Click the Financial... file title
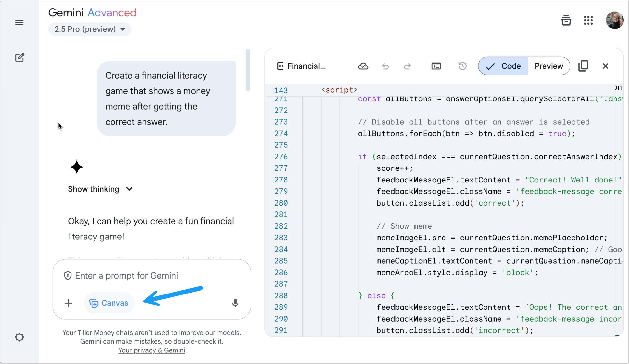 coord(306,66)
